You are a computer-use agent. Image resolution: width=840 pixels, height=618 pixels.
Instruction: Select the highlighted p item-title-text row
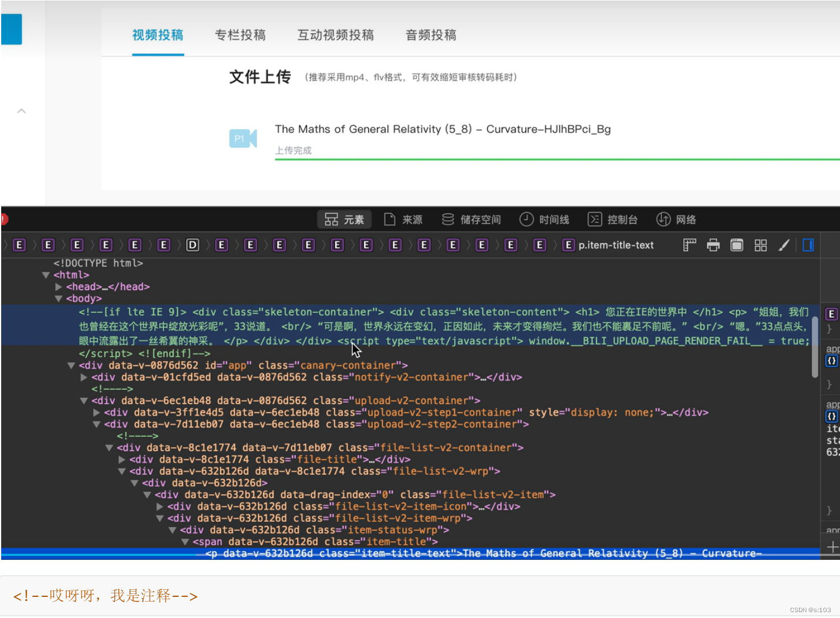[x=410, y=553]
